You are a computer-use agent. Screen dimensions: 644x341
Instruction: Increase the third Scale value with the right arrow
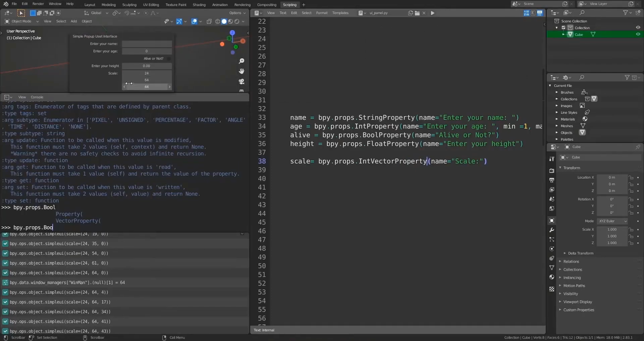(x=170, y=87)
